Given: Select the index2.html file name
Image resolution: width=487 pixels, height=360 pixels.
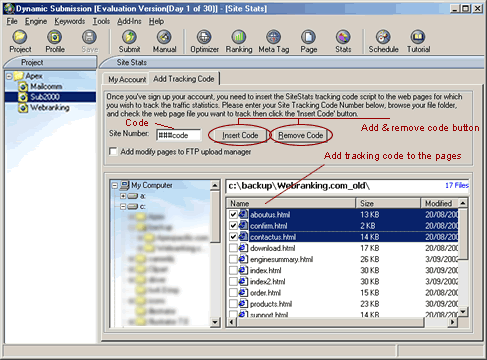Looking at the screenshot, I should tap(267, 282).
